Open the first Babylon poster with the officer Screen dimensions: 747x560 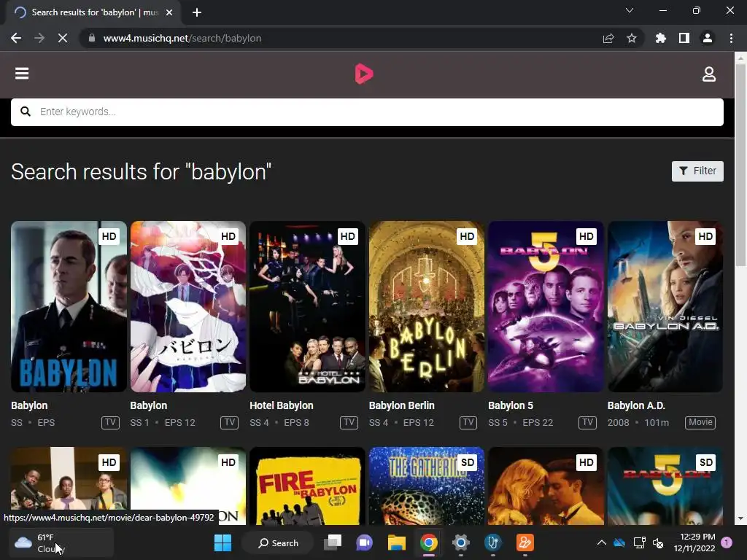[x=69, y=306]
